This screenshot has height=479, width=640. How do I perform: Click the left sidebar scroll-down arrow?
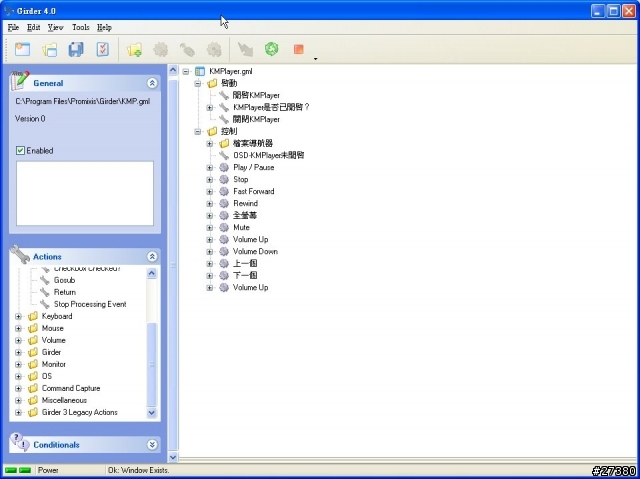[x=173, y=457]
